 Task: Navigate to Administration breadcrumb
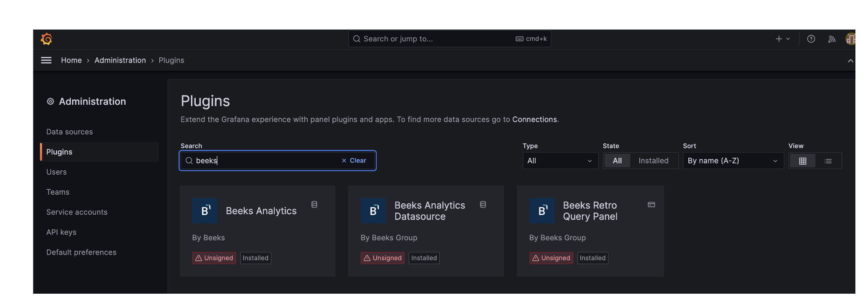tap(120, 60)
